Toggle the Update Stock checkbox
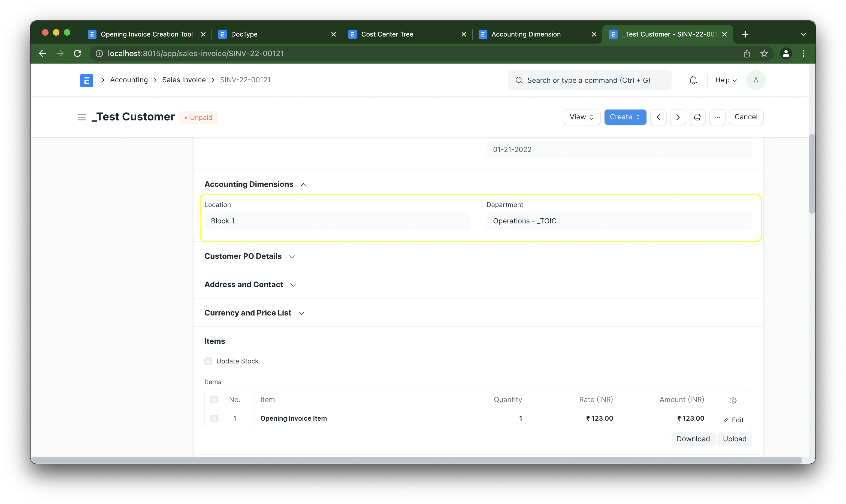The height and width of the screenshot is (504, 846). click(208, 361)
